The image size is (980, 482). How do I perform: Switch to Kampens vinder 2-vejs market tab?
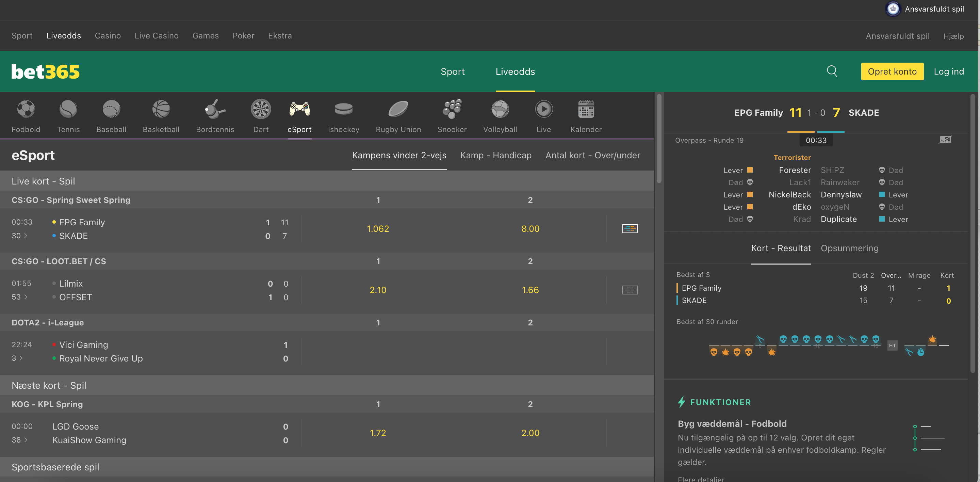click(399, 155)
